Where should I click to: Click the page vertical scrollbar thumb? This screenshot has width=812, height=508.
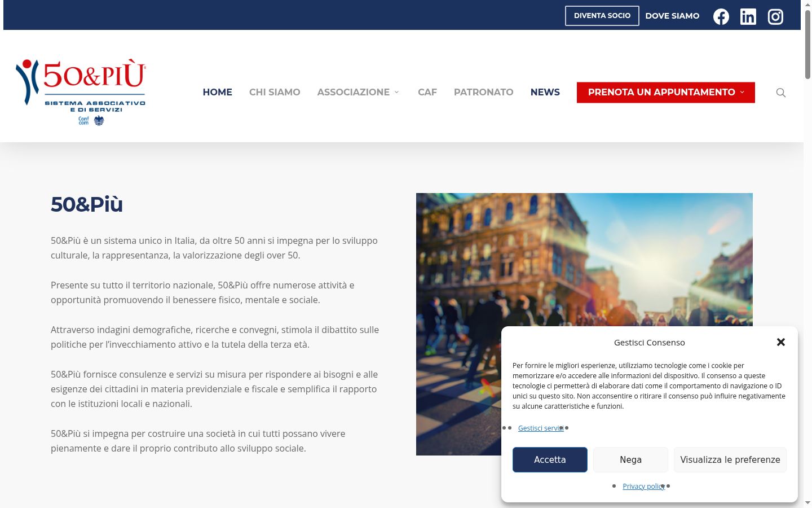pyautogui.click(x=807, y=44)
